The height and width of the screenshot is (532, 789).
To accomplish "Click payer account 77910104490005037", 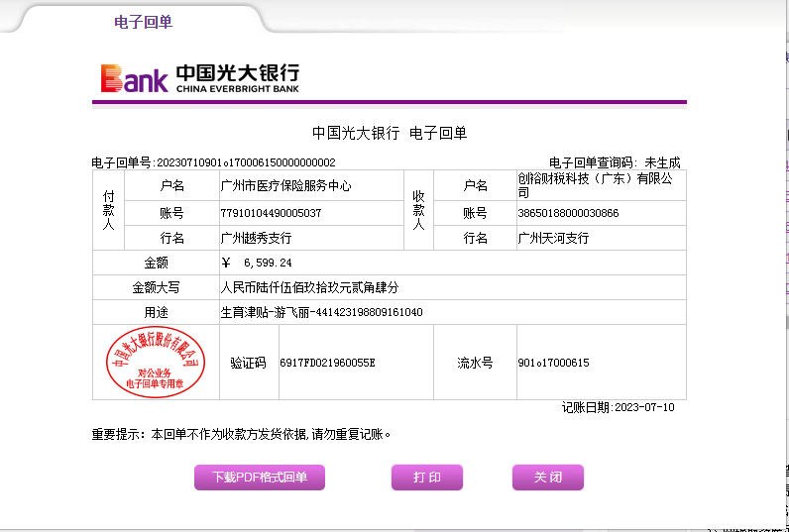I will 271,213.
